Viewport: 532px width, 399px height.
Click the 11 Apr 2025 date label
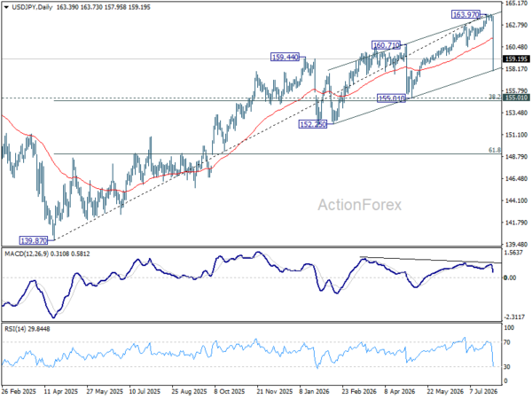(62, 392)
